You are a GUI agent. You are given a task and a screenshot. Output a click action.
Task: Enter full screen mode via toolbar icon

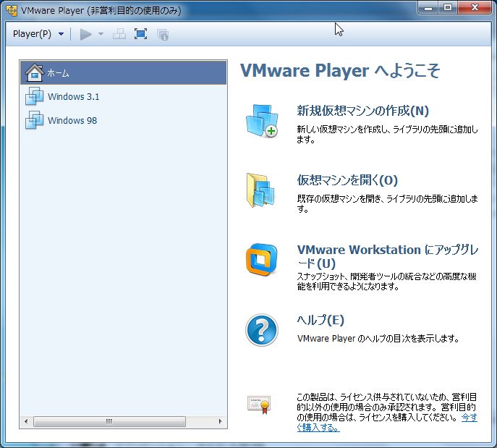[x=140, y=34]
